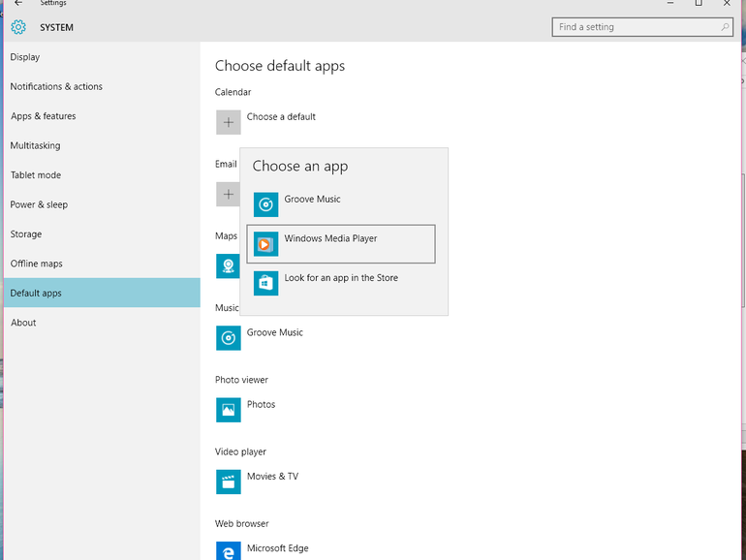The width and height of the screenshot is (746, 560).
Task: Click the Microsoft Edge browser icon
Action: pyautogui.click(x=228, y=550)
